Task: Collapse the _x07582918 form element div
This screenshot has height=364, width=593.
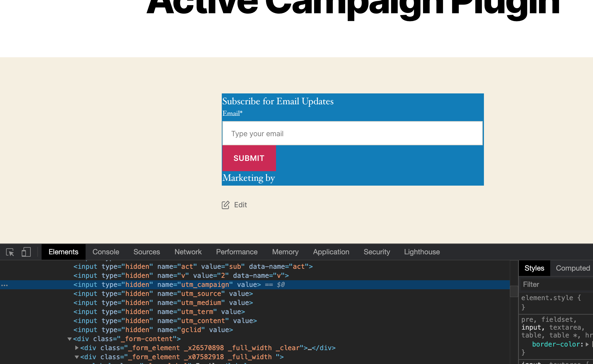Action: tap(77, 357)
